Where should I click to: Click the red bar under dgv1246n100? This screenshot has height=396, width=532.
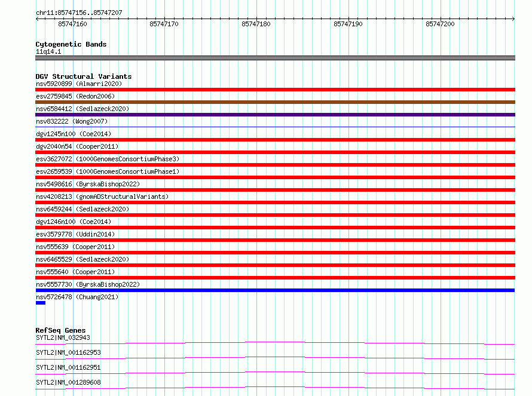coord(275,228)
